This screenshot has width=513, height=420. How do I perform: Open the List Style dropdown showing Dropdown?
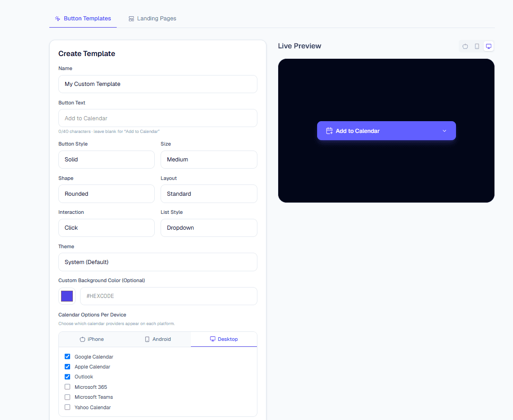tap(209, 228)
